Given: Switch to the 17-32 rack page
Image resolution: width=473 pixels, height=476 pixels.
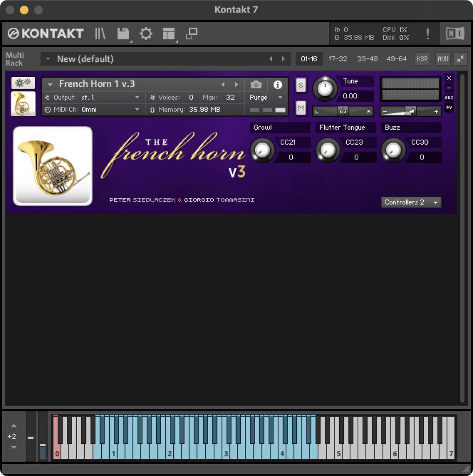Looking at the screenshot, I should tap(338, 59).
